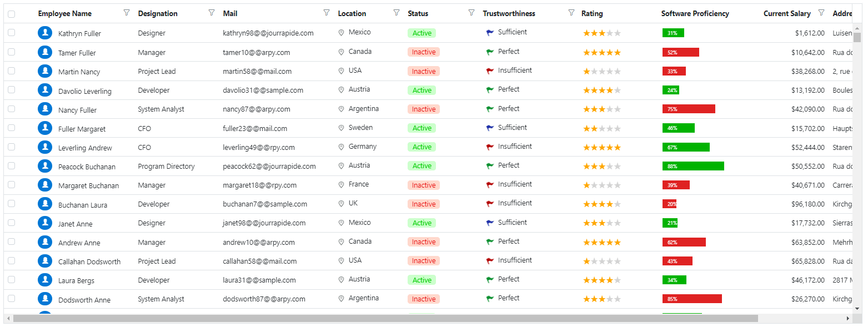The width and height of the screenshot is (868, 327).
Task: Sort by the Rating column header
Action: coord(592,13)
